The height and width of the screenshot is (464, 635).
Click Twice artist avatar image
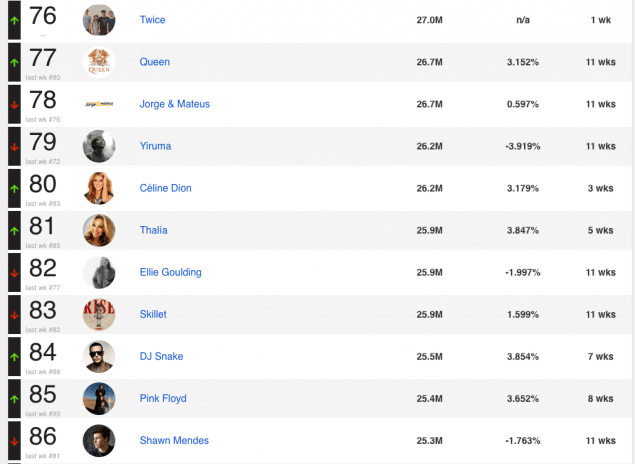[99, 20]
